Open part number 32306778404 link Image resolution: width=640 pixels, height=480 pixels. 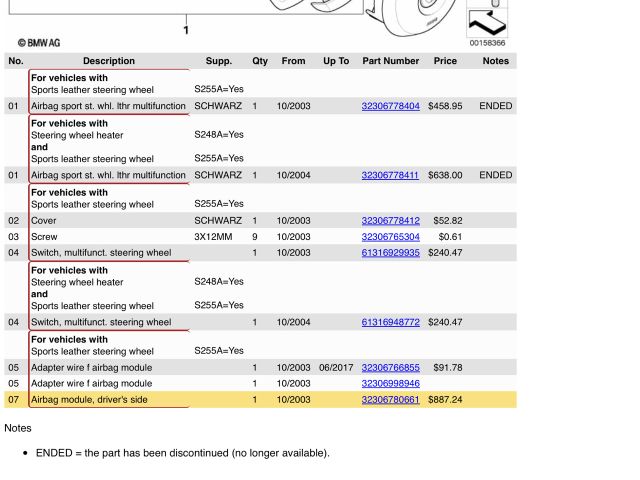point(390,106)
